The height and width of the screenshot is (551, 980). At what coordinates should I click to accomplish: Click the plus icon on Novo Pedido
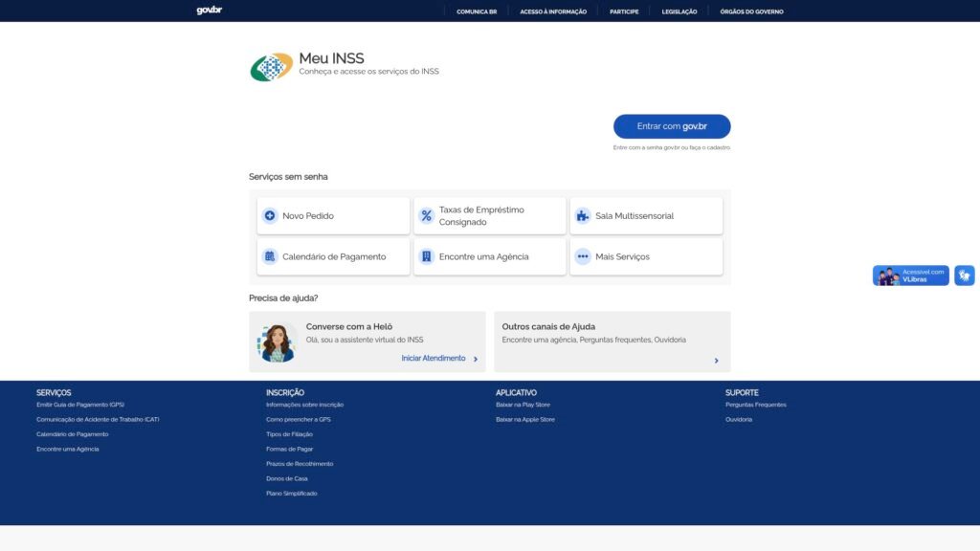tap(270, 216)
